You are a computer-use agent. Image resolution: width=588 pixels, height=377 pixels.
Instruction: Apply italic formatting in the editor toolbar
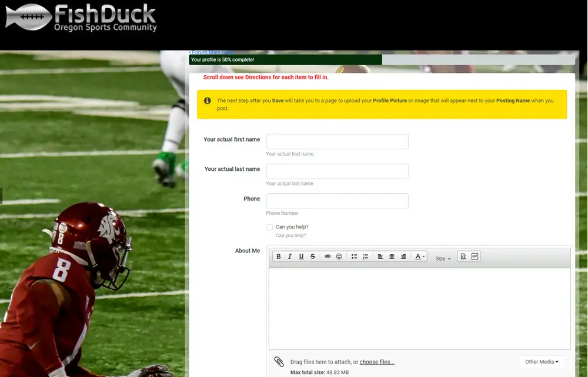coord(289,256)
